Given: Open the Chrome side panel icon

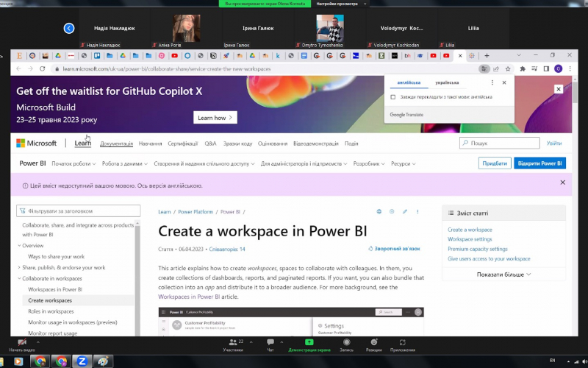Looking at the screenshot, I should click(546, 68).
